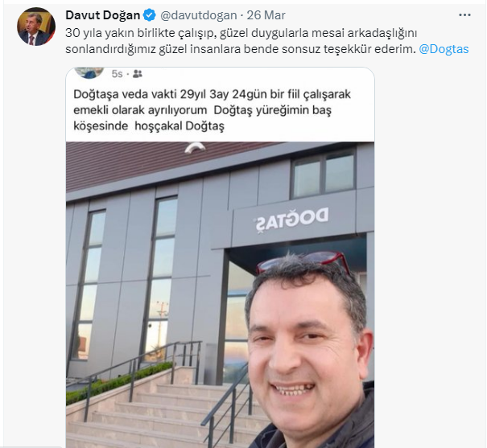Click the red glasses on man's head
Image resolution: width=487 pixels, height=448 pixels.
tap(303, 262)
